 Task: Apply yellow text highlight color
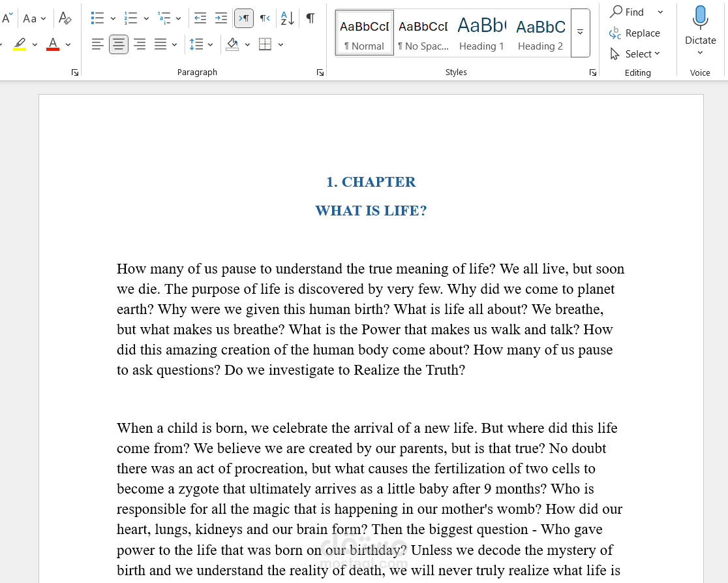tap(20, 44)
